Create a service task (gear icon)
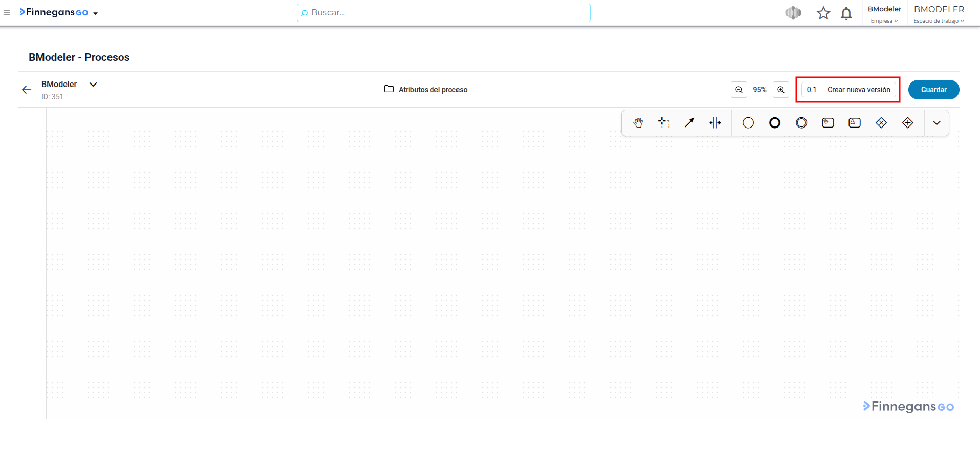The width and height of the screenshot is (980, 464). point(828,123)
